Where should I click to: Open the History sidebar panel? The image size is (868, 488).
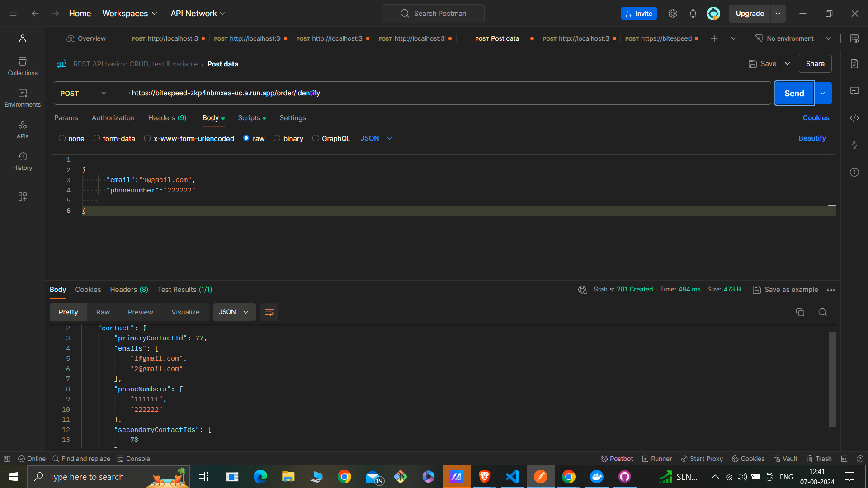click(23, 161)
